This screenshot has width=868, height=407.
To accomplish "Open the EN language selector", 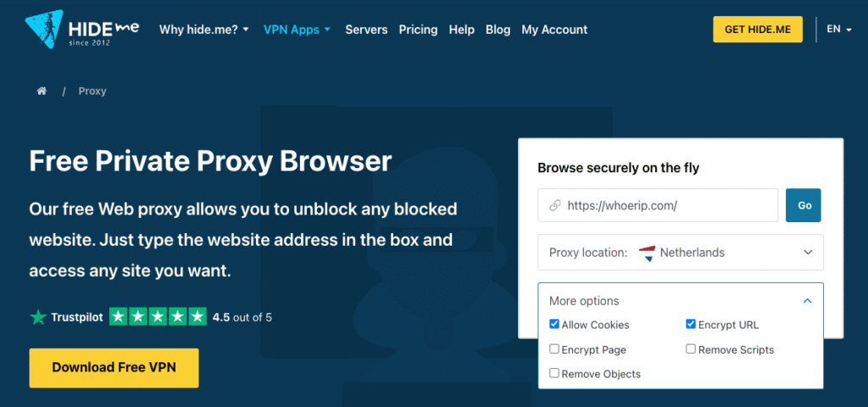I will point(838,30).
